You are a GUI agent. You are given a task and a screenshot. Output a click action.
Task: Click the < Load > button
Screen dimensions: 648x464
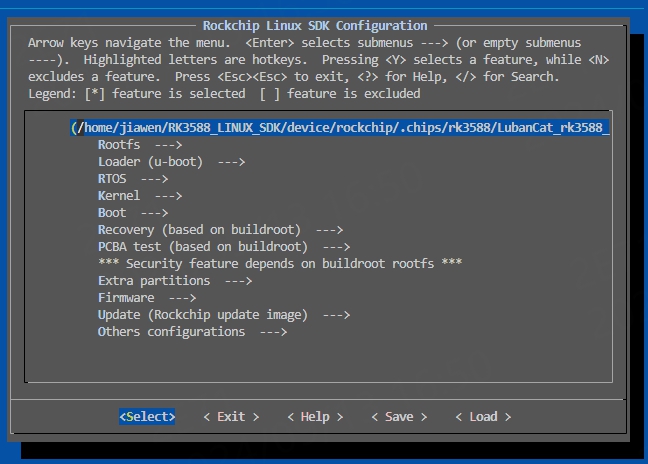[483, 416]
